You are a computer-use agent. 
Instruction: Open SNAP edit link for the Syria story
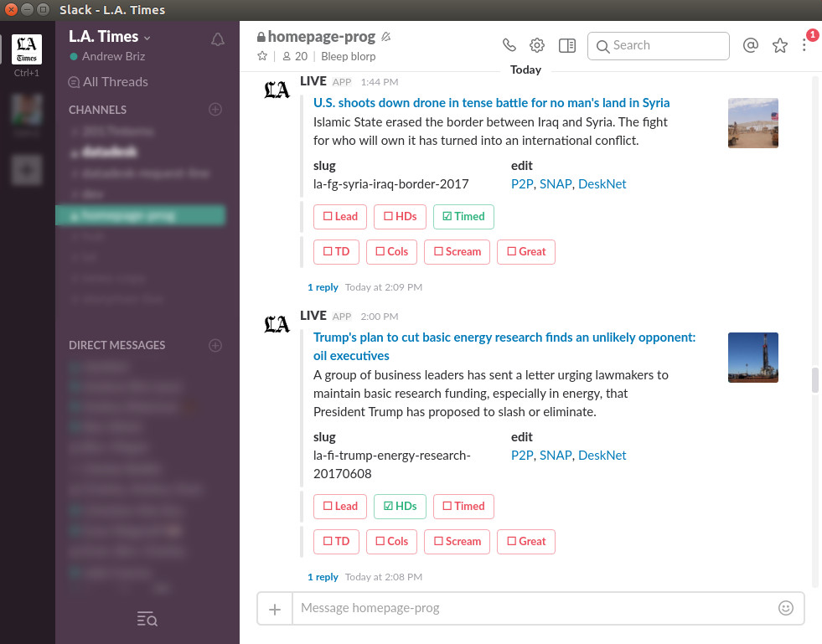(556, 184)
